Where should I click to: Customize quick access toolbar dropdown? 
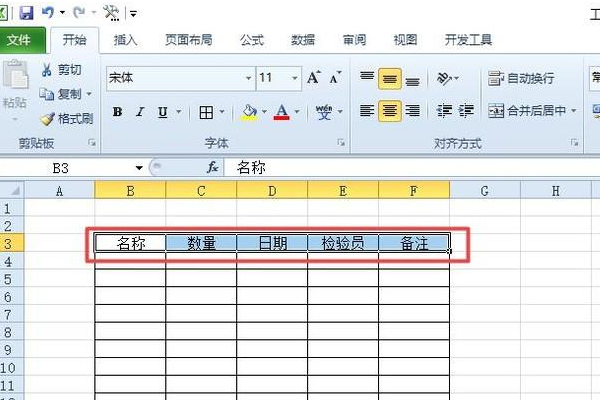click(133, 14)
